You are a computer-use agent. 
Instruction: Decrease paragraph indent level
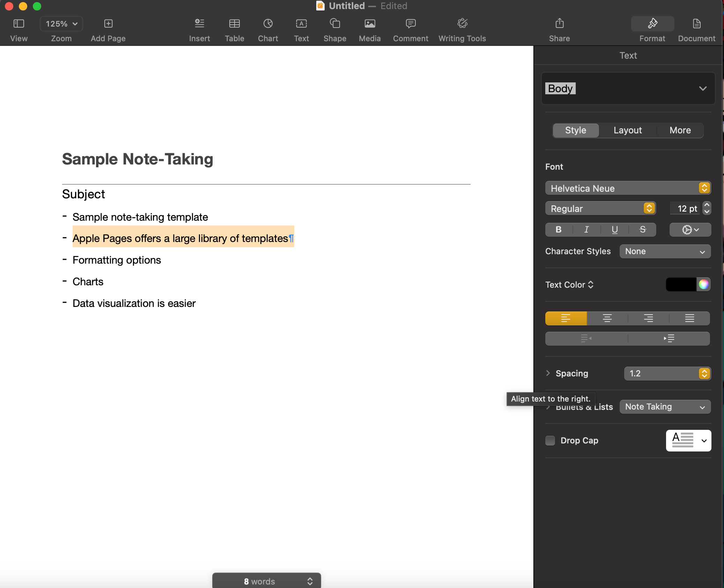586,338
